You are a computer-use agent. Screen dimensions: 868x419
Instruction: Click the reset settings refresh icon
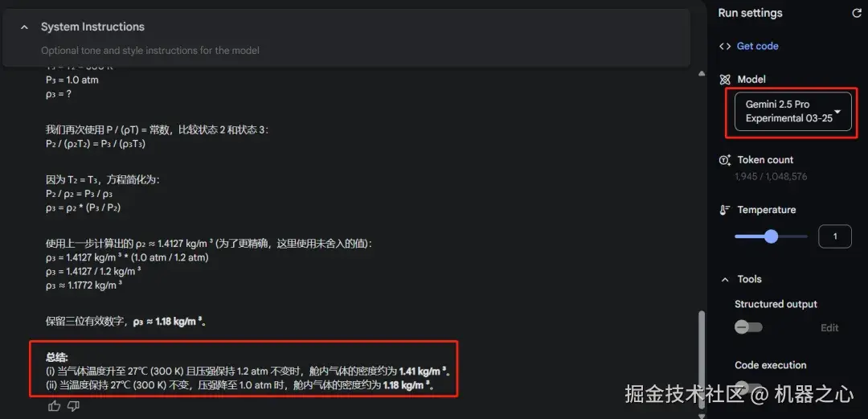coord(857,14)
